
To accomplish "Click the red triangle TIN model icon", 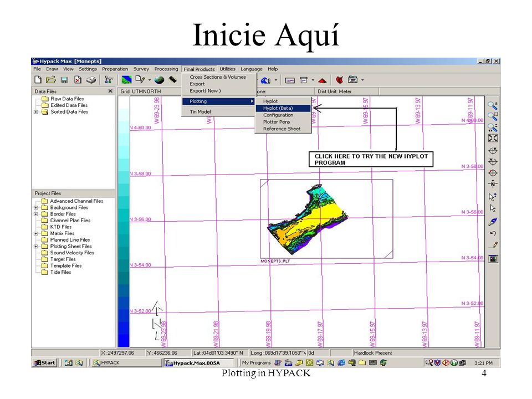I will pos(323,81).
